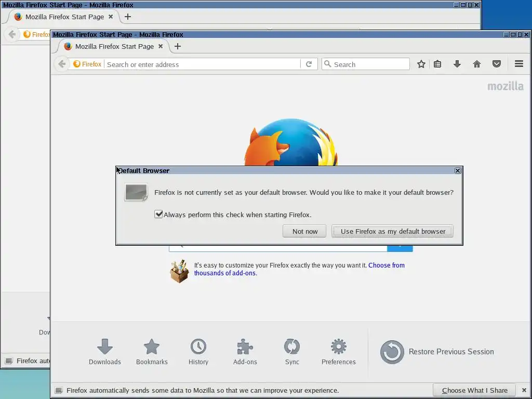Open Bookmarks from the start page launcher
This screenshot has height=399, width=532.
[x=152, y=352]
